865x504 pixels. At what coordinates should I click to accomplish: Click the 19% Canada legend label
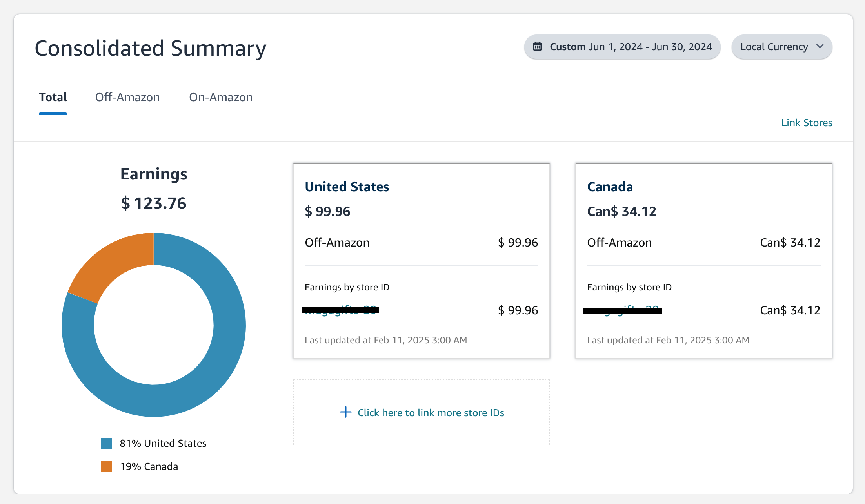pyautogui.click(x=149, y=466)
